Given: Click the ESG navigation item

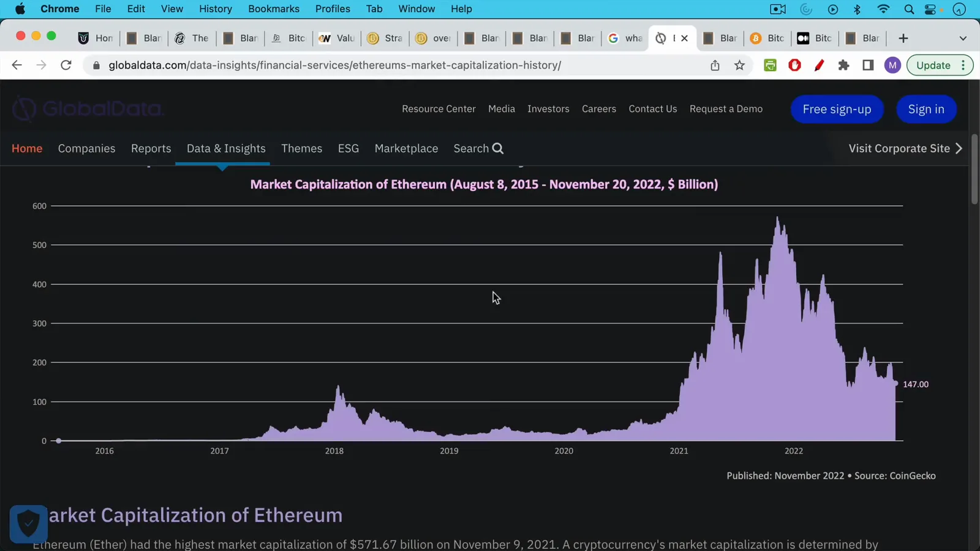Looking at the screenshot, I should pos(349,148).
